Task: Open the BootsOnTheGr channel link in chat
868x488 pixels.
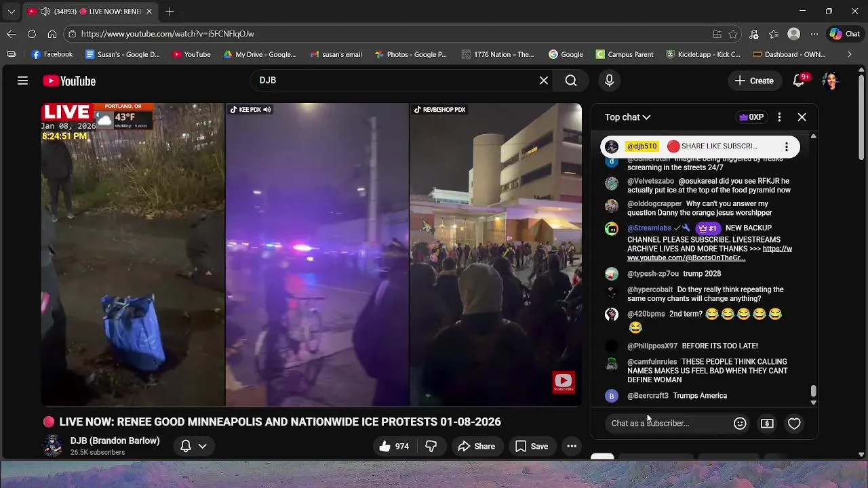Action: click(709, 253)
